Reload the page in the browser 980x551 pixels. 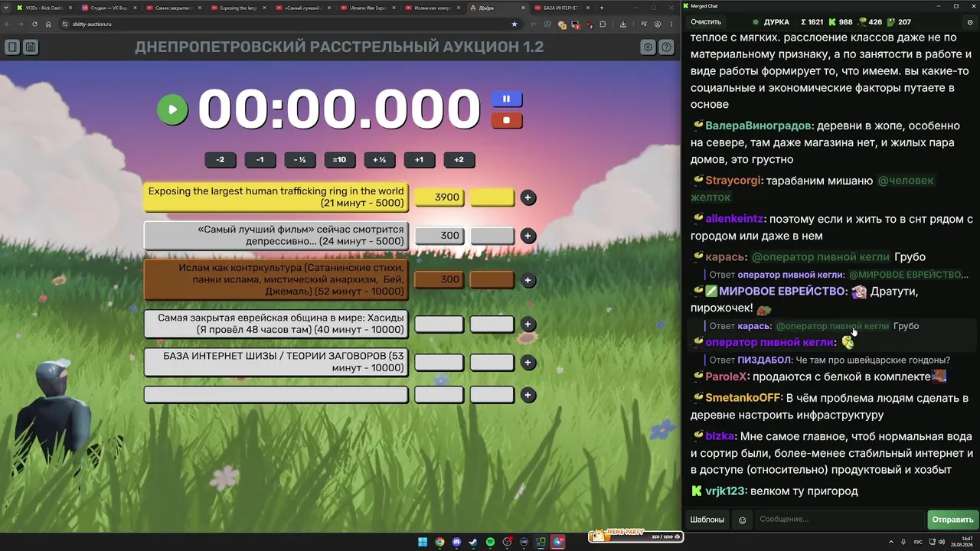34,24
